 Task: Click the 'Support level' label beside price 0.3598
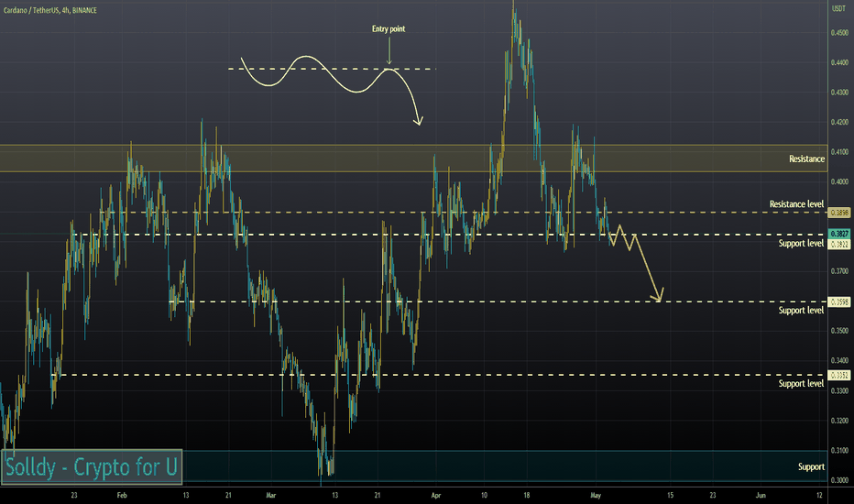pyautogui.click(x=801, y=310)
